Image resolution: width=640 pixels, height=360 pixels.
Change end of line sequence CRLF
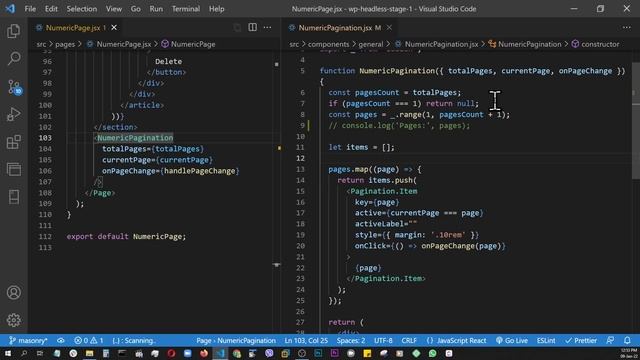pos(409,340)
